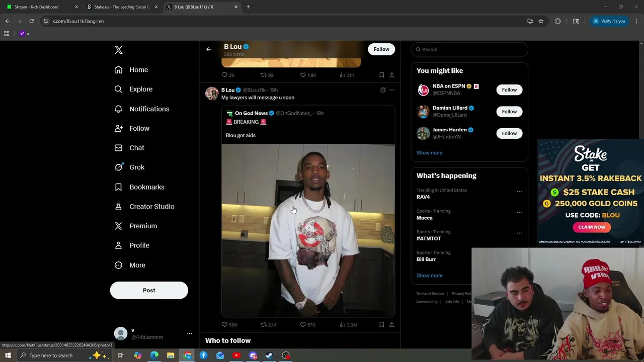
Task: Click the X logo in the sidebar
Action: [x=119, y=50]
